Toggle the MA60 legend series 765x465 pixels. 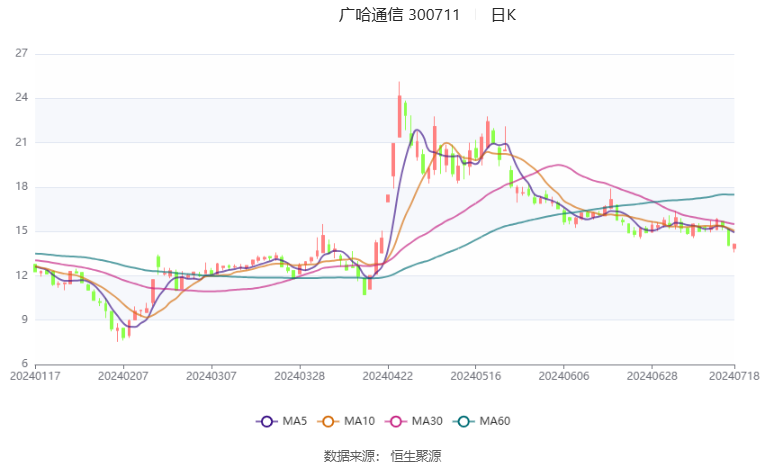point(482,421)
